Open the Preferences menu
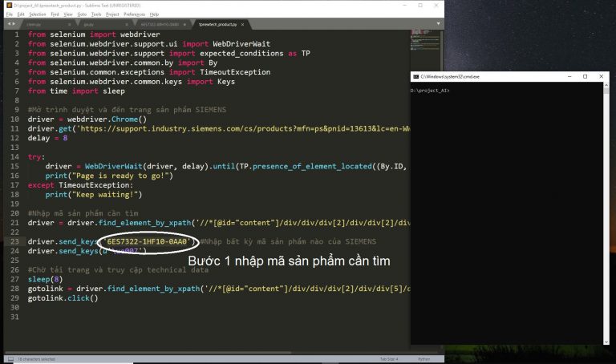616x364 pixels. tap(134, 14)
